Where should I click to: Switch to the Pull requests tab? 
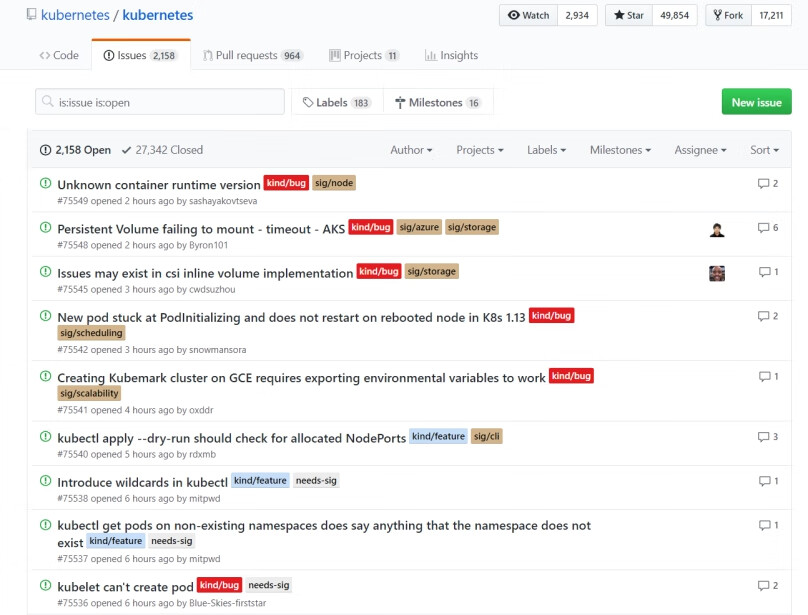coord(253,56)
